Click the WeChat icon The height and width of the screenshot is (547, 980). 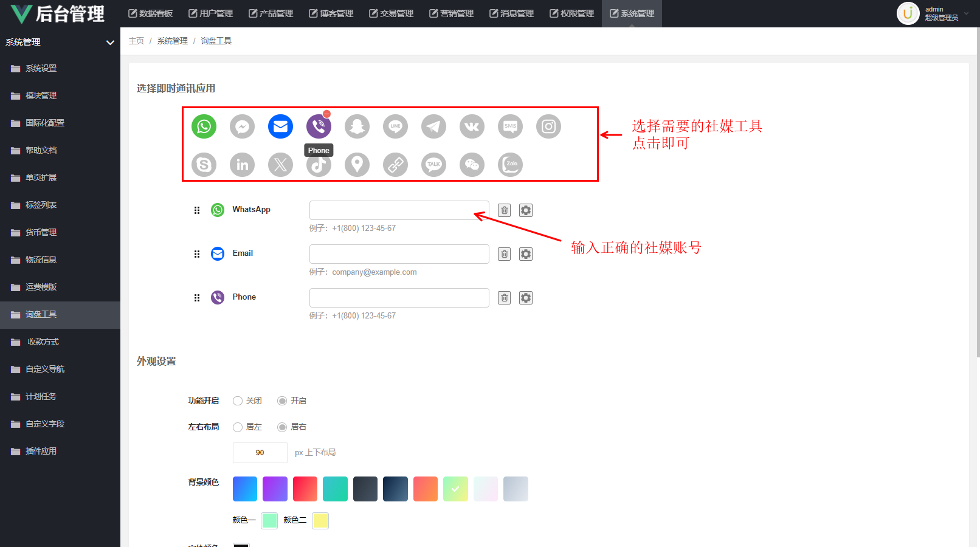pos(472,165)
